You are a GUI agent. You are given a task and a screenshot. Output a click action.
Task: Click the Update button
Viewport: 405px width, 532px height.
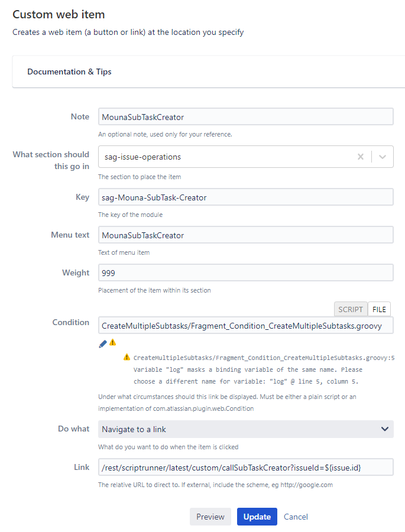pyautogui.click(x=257, y=517)
